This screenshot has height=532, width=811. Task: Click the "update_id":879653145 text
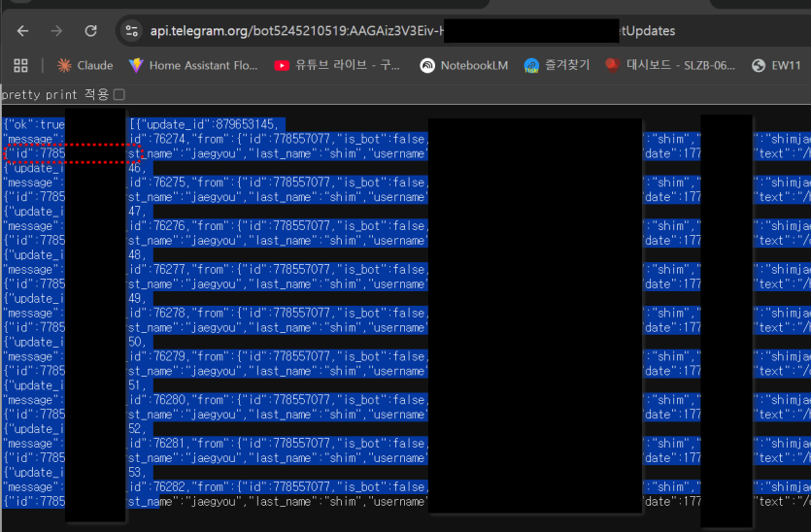point(209,124)
